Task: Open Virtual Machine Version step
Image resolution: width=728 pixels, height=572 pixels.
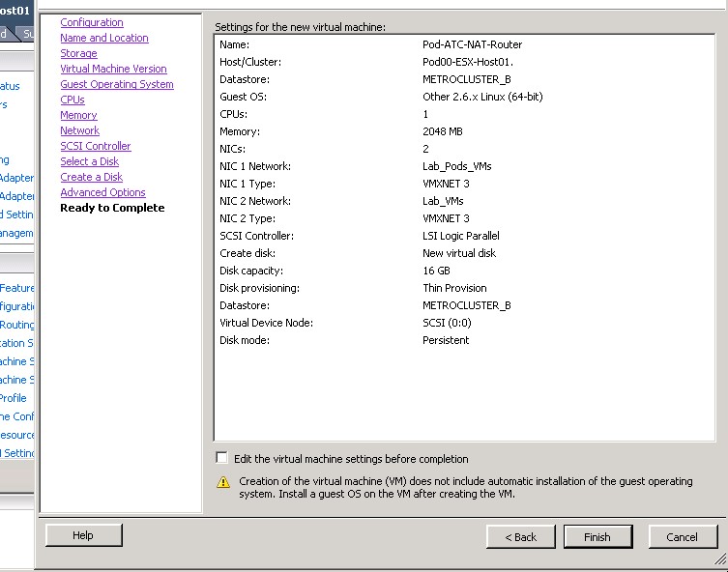Action: 113,69
